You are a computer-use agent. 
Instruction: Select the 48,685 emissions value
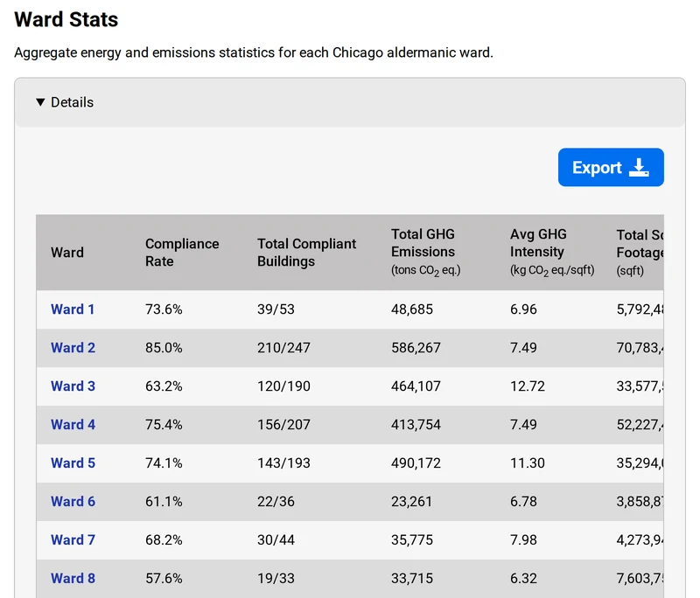pyautogui.click(x=412, y=309)
